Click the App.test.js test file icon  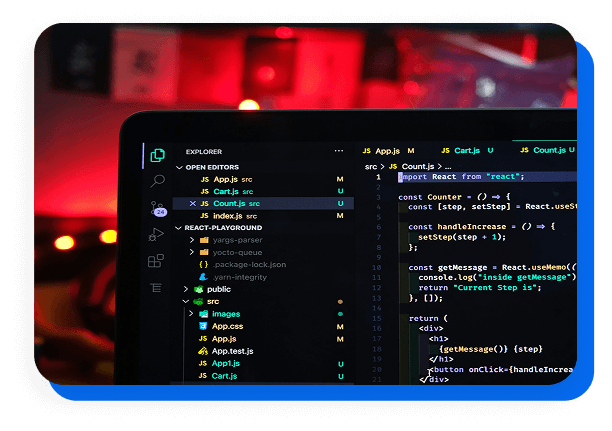tap(203, 351)
